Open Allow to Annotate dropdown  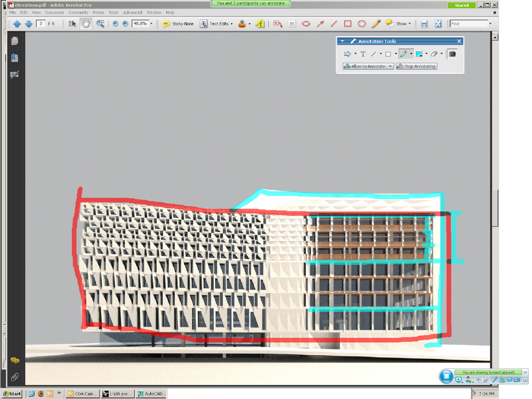click(x=368, y=66)
